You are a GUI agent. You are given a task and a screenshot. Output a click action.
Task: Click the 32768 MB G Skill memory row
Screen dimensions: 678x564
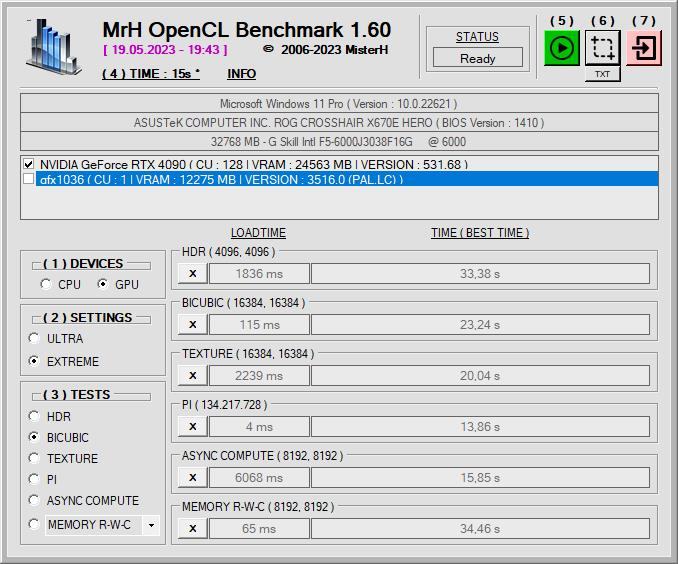click(x=339, y=142)
